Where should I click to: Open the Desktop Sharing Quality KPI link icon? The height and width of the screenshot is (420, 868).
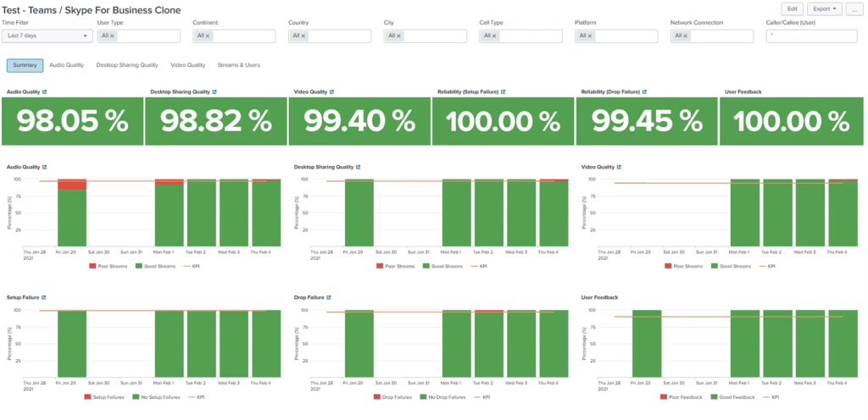pyautogui.click(x=214, y=91)
